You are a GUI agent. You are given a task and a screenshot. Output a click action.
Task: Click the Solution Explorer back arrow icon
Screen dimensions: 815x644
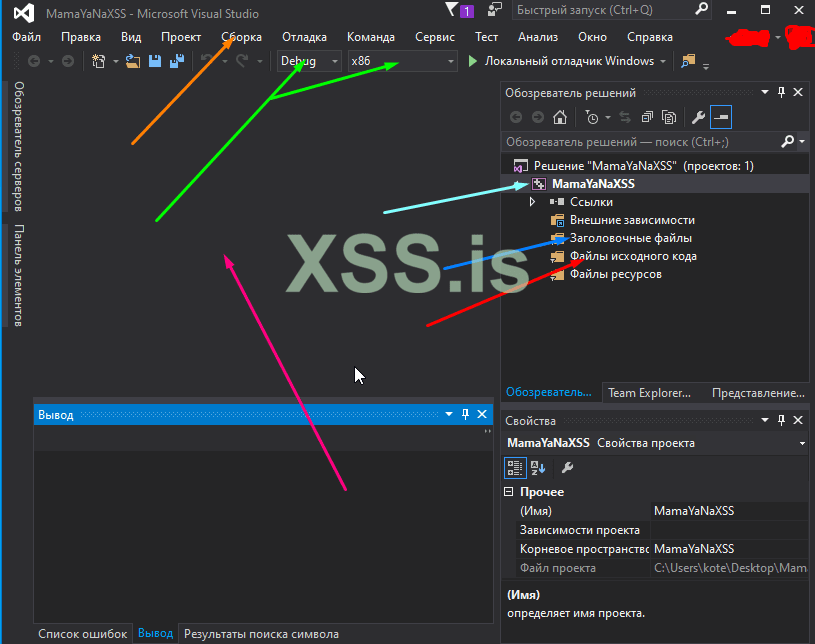click(516, 117)
